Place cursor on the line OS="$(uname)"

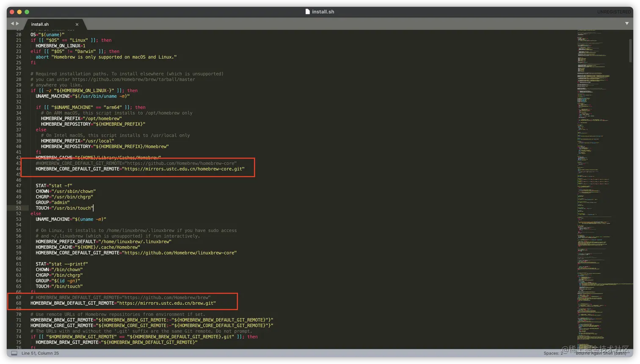47,35
